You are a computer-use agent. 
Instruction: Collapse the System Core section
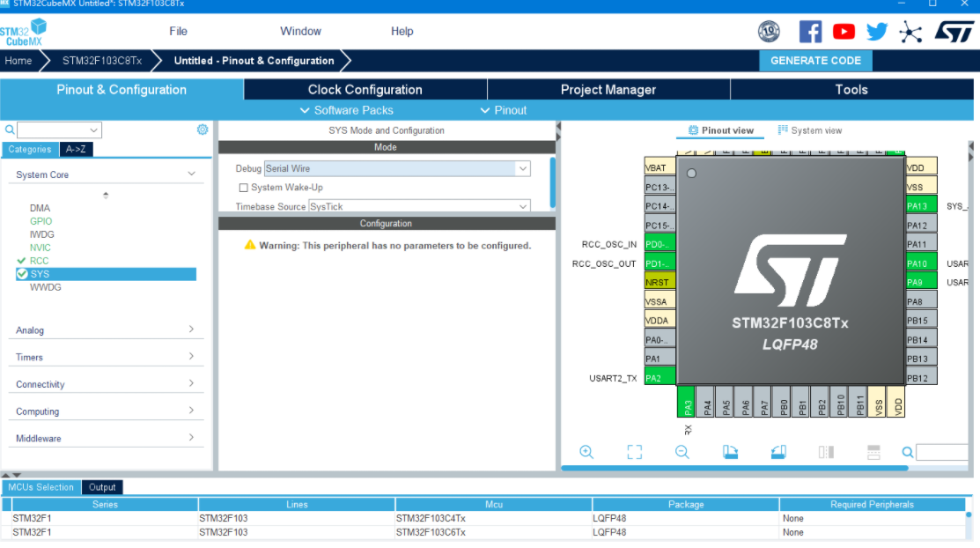coord(191,174)
